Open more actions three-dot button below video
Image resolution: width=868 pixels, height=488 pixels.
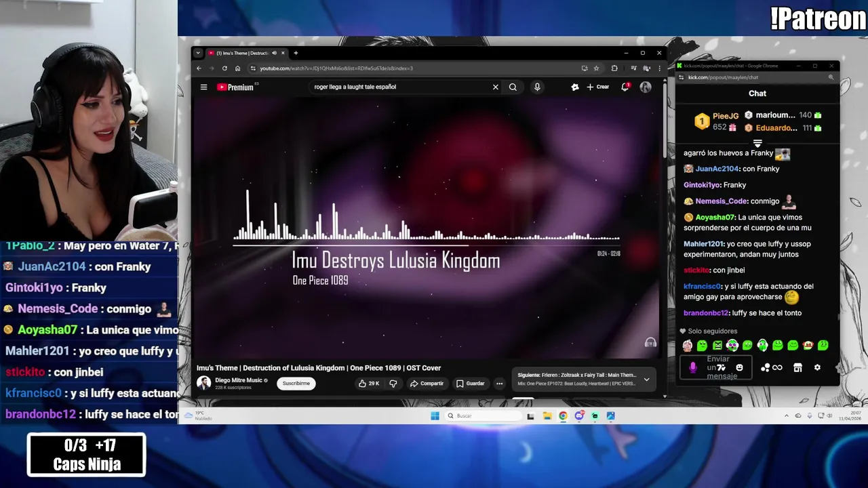(x=499, y=384)
